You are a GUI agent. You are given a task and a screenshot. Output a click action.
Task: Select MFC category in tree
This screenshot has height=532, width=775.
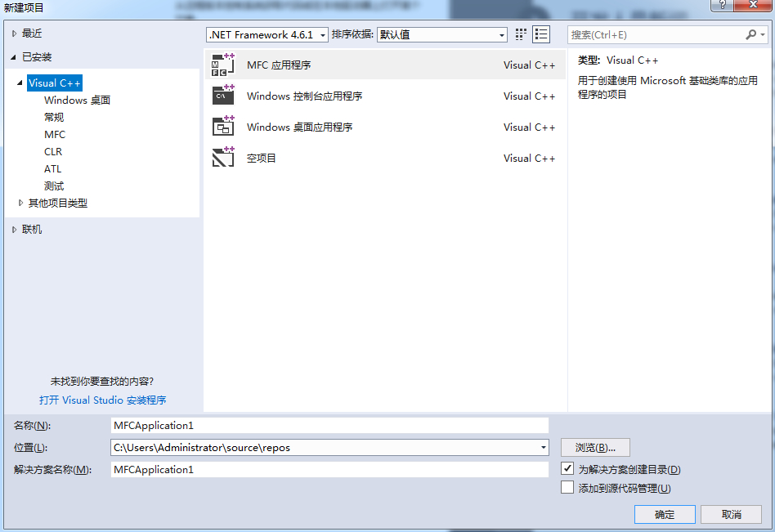coord(55,134)
